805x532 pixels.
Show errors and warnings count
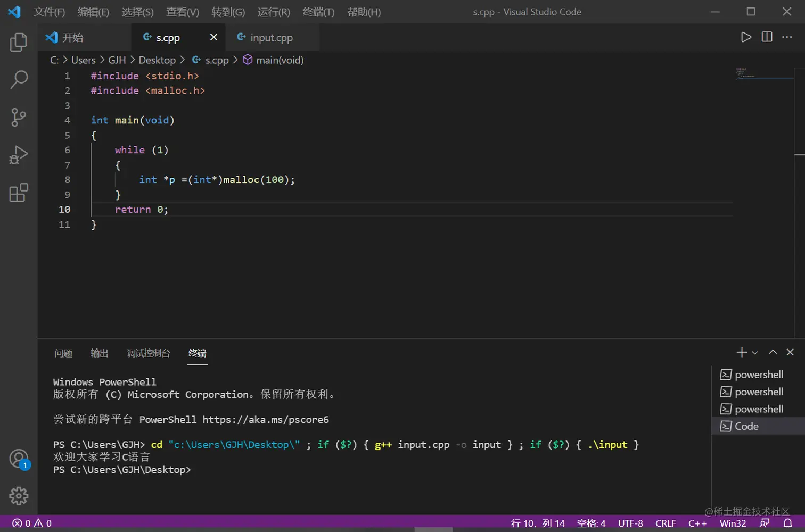click(32, 523)
